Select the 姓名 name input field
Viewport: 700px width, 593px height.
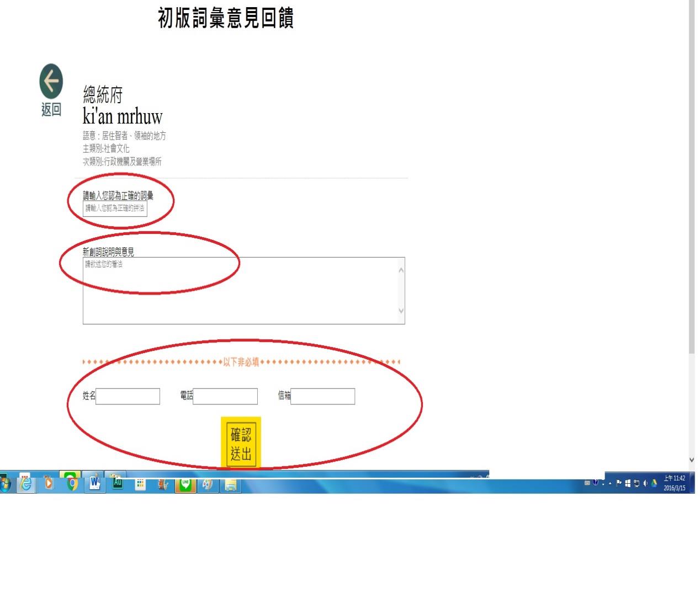[128, 396]
